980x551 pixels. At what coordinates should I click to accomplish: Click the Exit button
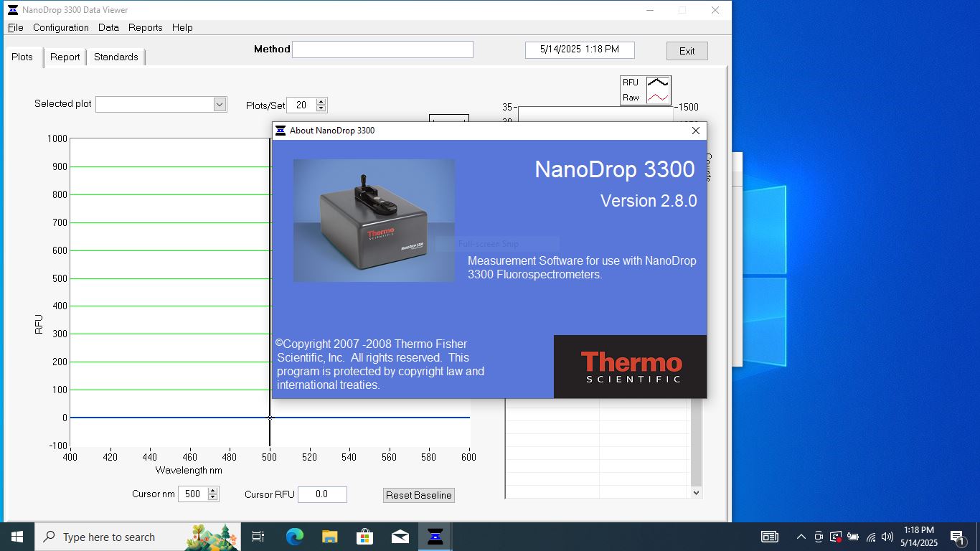tap(686, 51)
